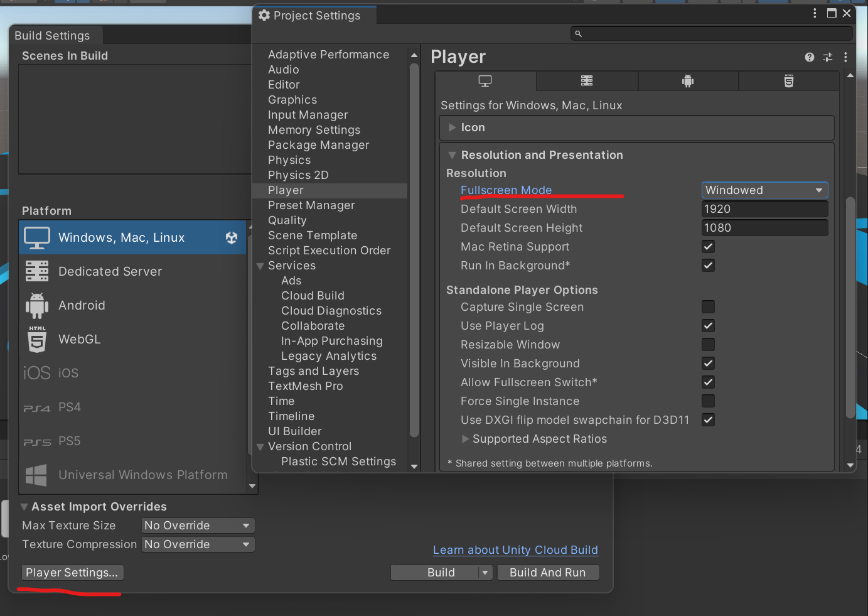This screenshot has height=616, width=868.
Task: Select TextMesh Pro settings category
Action: pos(306,386)
